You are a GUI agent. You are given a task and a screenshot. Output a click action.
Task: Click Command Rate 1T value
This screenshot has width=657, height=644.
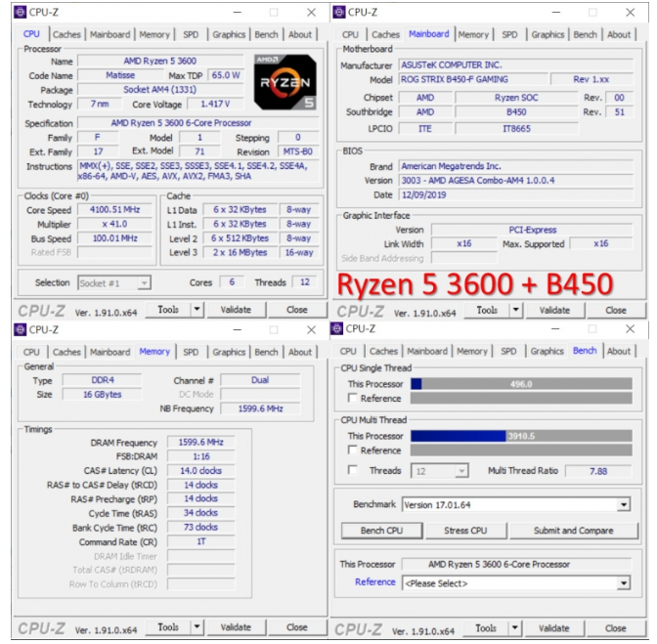(201, 541)
